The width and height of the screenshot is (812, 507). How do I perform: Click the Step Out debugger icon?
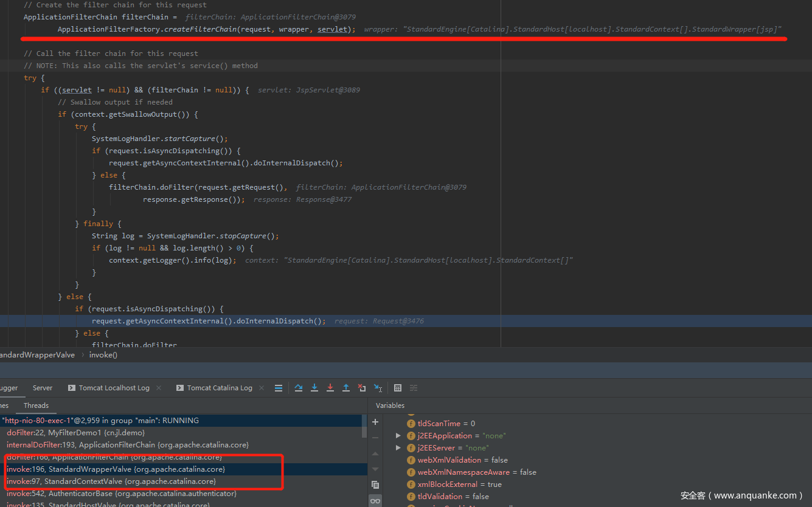click(x=346, y=388)
